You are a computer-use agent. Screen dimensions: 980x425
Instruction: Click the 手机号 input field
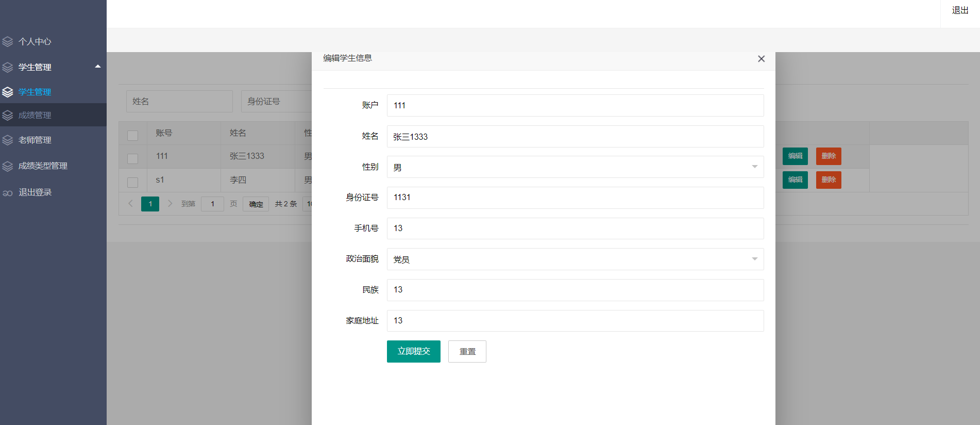click(575, 228)
